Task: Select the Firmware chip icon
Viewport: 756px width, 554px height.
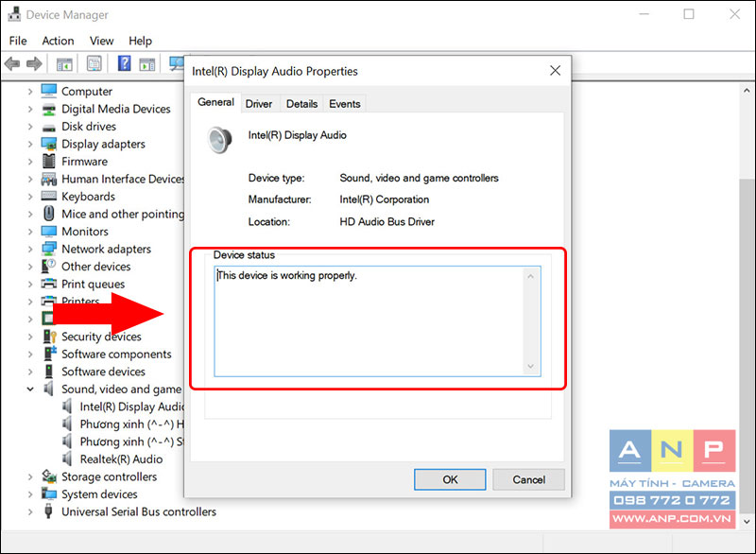Action: tap(49, 161)
